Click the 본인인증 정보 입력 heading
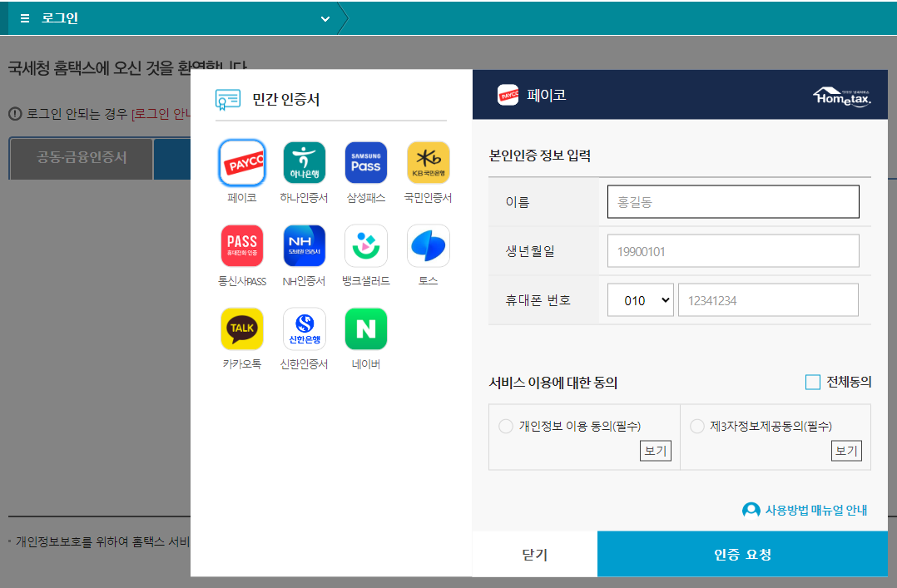 (x=539, y=156)
